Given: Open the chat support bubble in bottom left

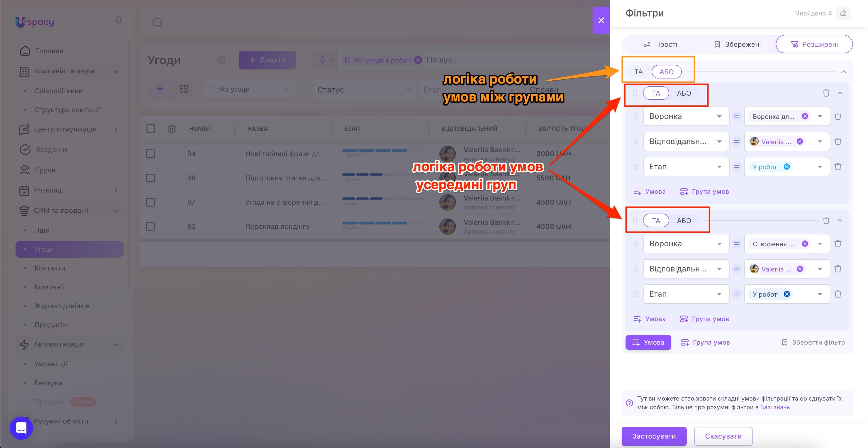Looking at the screenshot, I should pos(21,428).
